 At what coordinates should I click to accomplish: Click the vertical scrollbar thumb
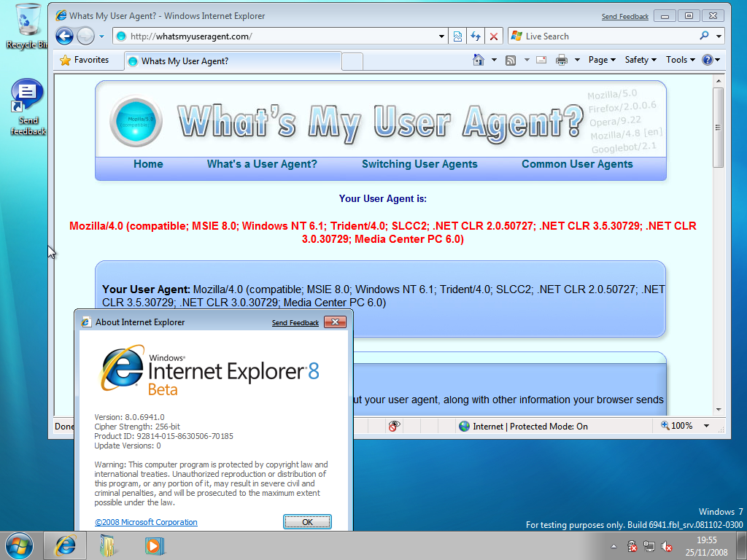[x=719, y=128]
